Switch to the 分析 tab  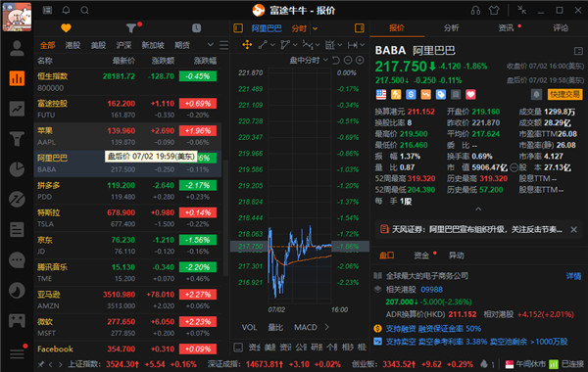tap(451, 28)
